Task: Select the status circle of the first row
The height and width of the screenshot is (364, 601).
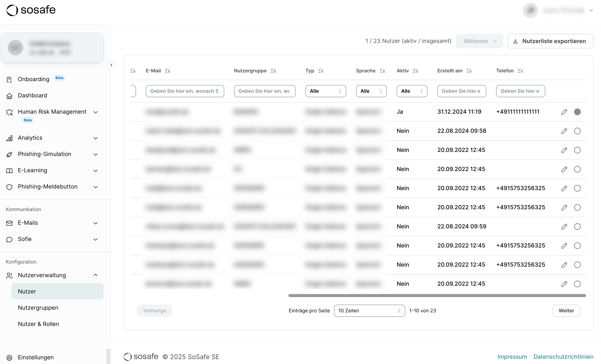Action: (577, 112)
